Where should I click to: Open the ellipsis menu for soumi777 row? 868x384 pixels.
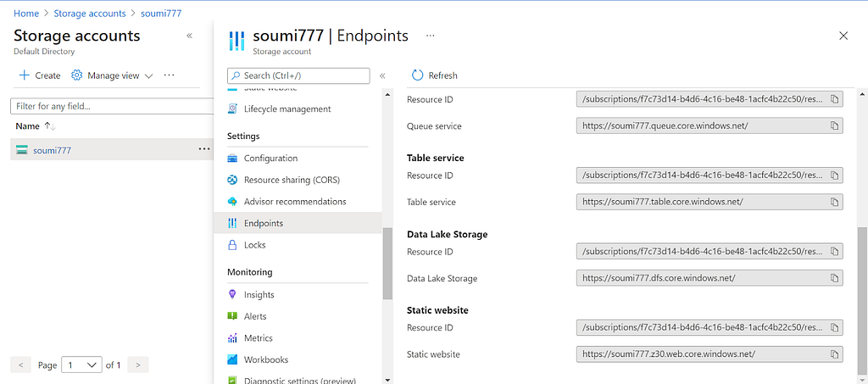click(x=203, y=149)
